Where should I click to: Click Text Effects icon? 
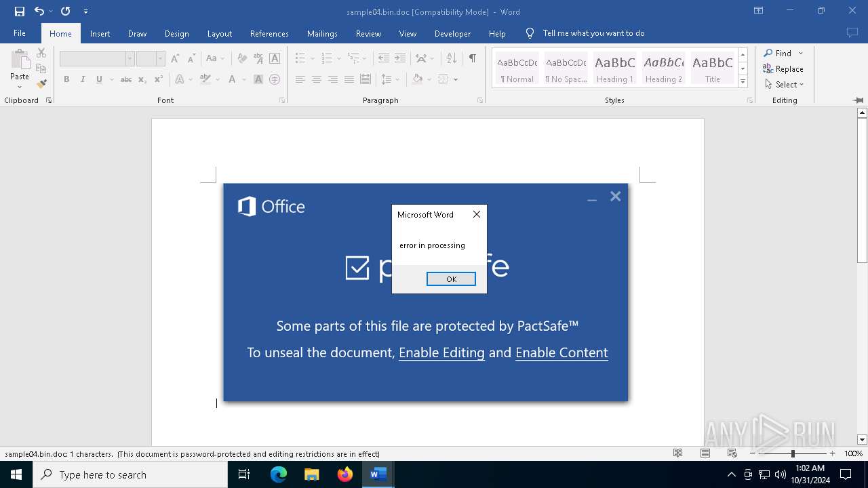[x=180, y=79]
